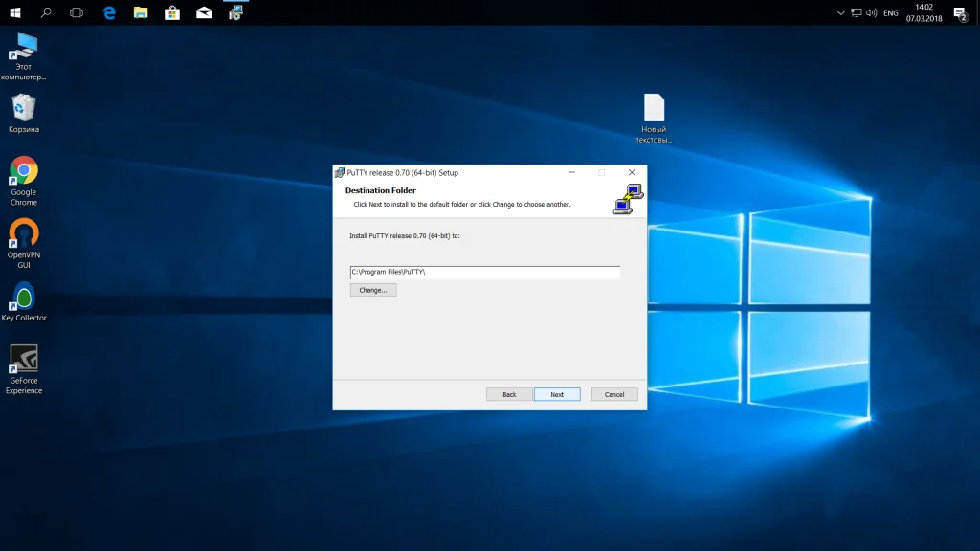Select the OpenVPN GUI desktop icon
Viewport: 980px width, 551px height.
tap(24, 235)
